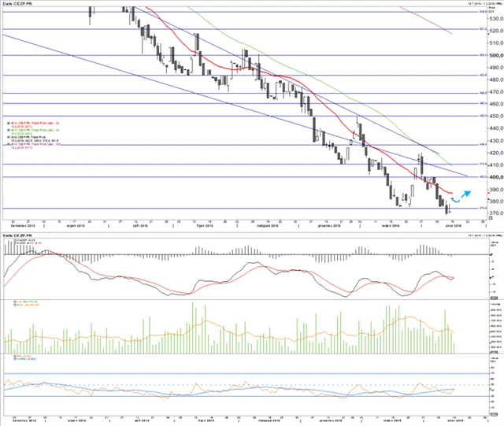Screen dimensions: 504x426
Task: Click the bold 400,0 price axis label
Action: [x=496, y=177]
